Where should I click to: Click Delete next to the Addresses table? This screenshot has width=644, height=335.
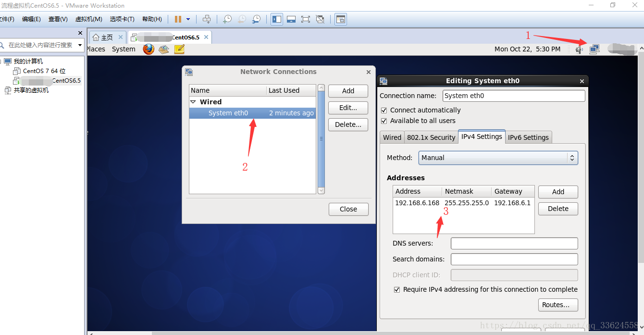click(x=558, y=209)
